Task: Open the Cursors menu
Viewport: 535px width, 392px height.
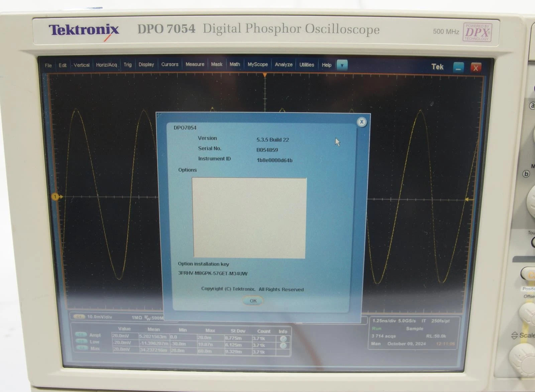Action: [x=170, y=64]
